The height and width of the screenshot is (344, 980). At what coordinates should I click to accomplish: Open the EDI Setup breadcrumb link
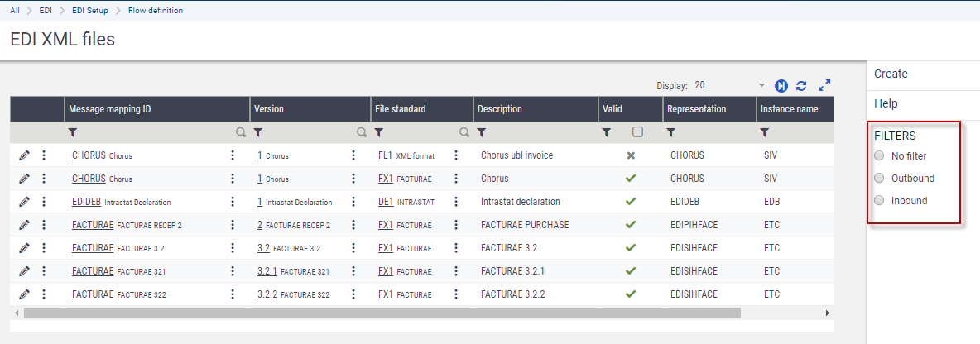[x=89, y=11]
